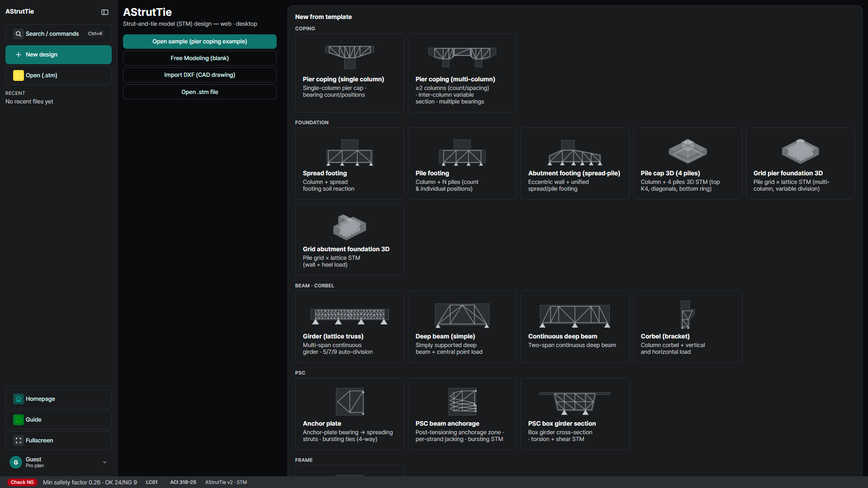
Task: Open the Guide link label
Action: click(x=33, y=420)
